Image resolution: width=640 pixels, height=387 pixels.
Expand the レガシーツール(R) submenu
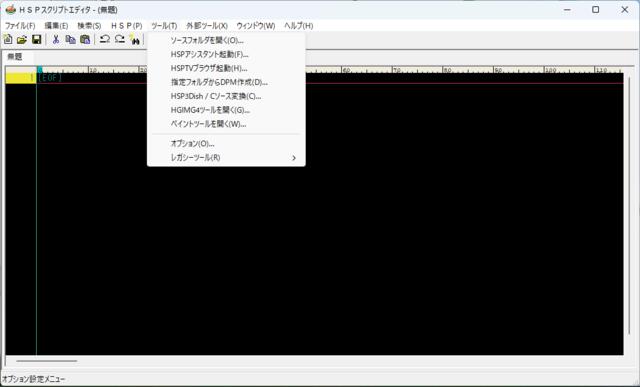tap(226, 158)
